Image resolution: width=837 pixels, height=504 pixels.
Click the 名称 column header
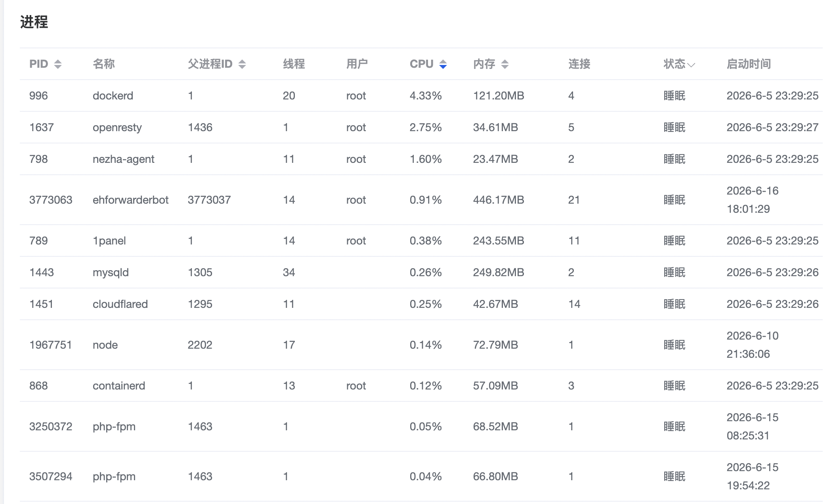coord(104,64)
